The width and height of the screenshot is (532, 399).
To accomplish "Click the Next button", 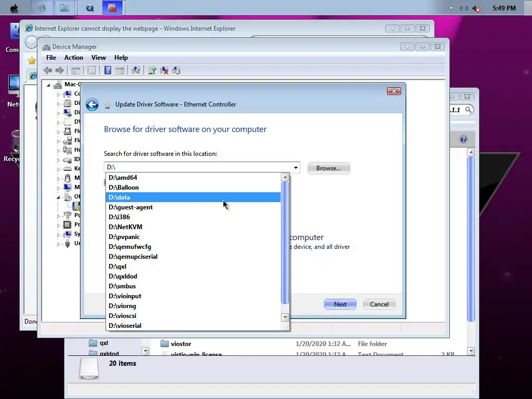I will coord(340,304).
